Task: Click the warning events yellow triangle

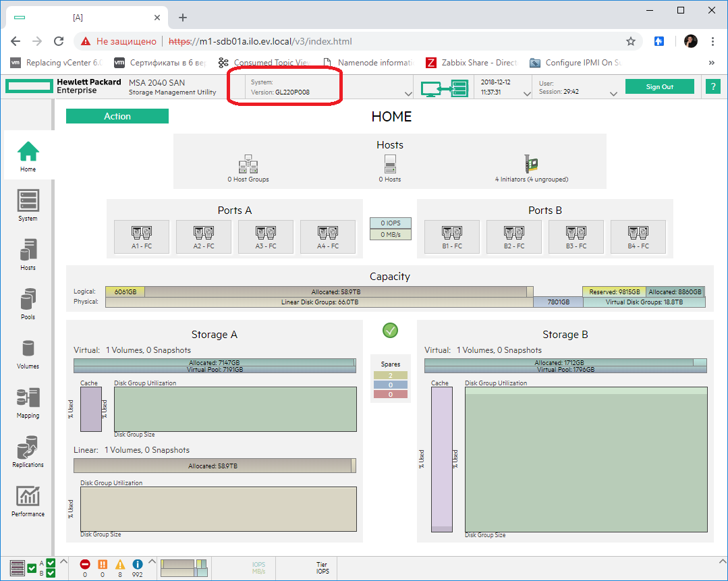Action: point(120,564)
